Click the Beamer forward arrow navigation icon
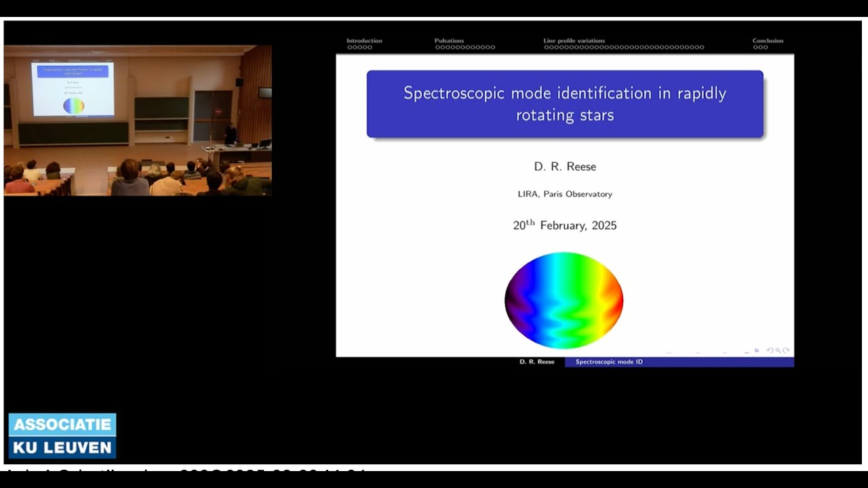The height and width of the screenshot is (488, 868). (787, 350)
